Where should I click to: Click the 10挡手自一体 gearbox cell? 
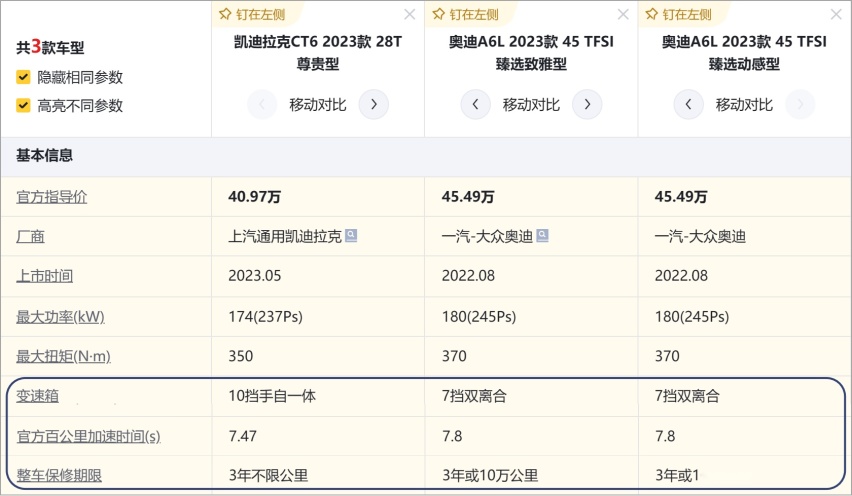click(x=272, y=396)
